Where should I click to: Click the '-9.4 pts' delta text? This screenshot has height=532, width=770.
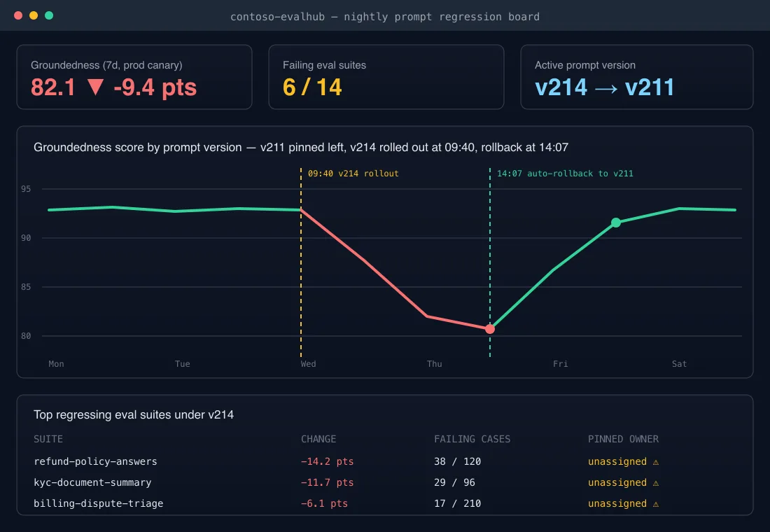[x=155, y=87]
